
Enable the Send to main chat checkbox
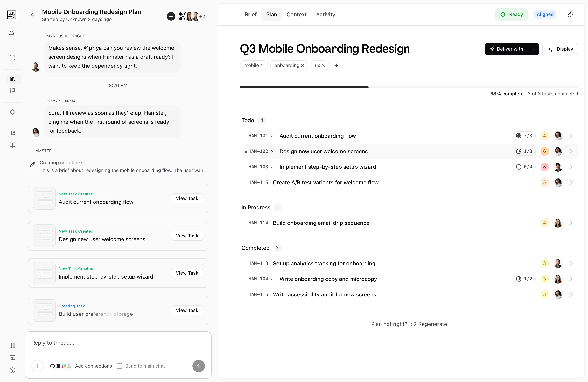click(120, 366)
